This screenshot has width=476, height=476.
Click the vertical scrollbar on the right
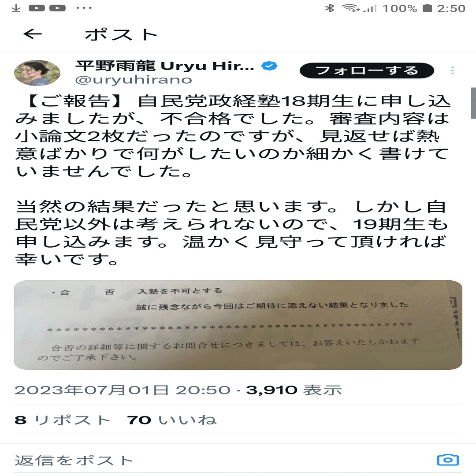[x=473, y=103]
